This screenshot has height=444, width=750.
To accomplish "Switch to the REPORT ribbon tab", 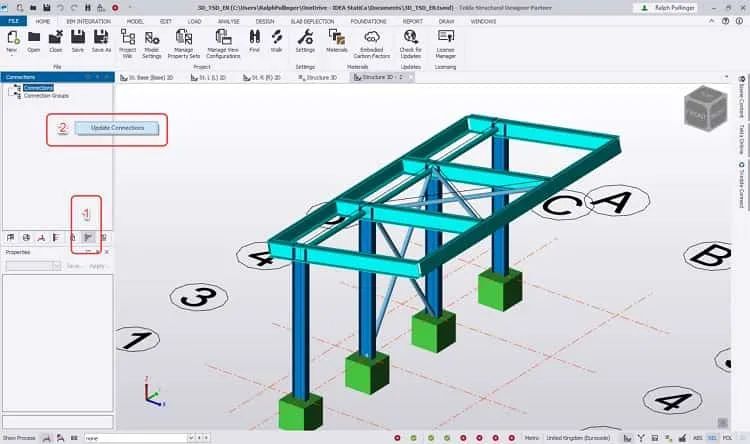I will click(412, 22).
